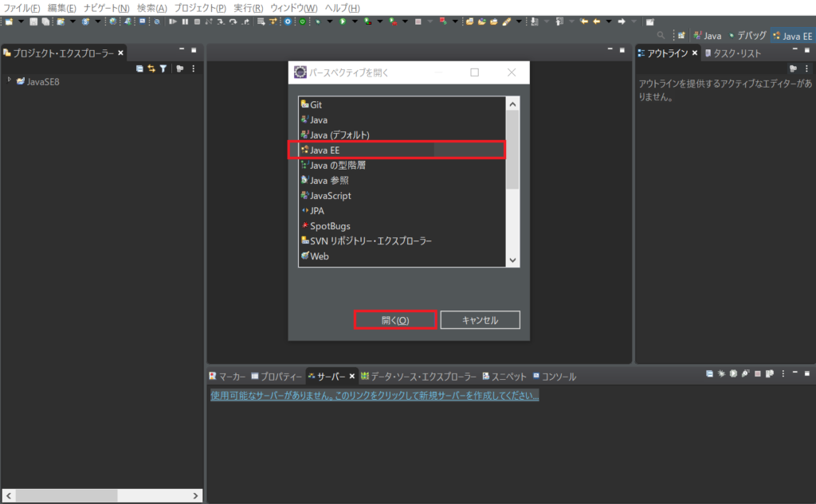
Task: Click the キャンセル button in the dialog
Action: (480, 320)
